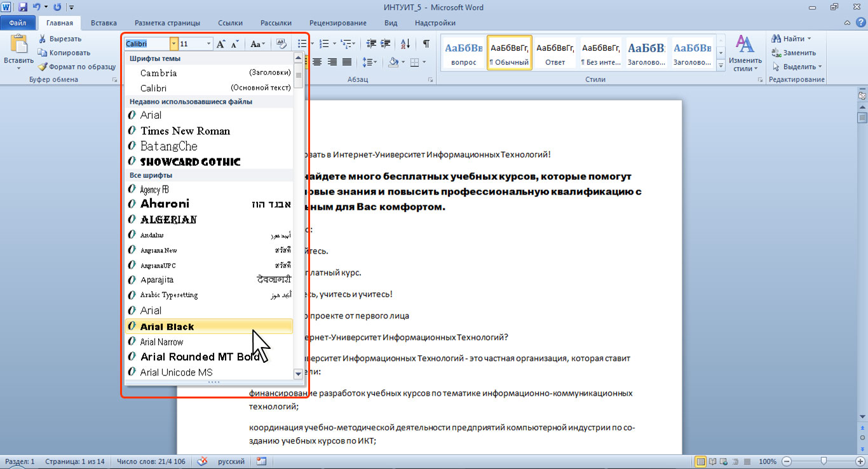Click the spell check icon in status bar

(x=203, y=461)
